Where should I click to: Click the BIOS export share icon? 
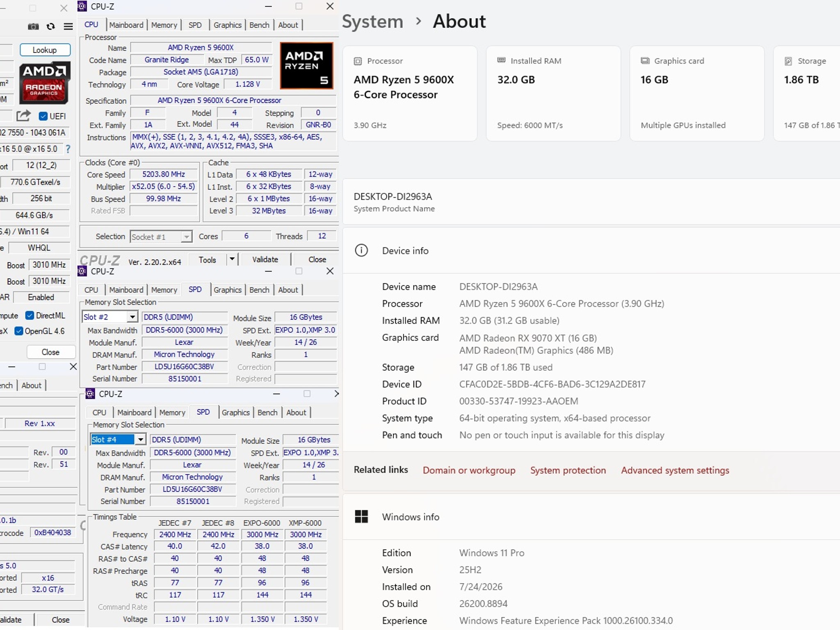[23, 116]
